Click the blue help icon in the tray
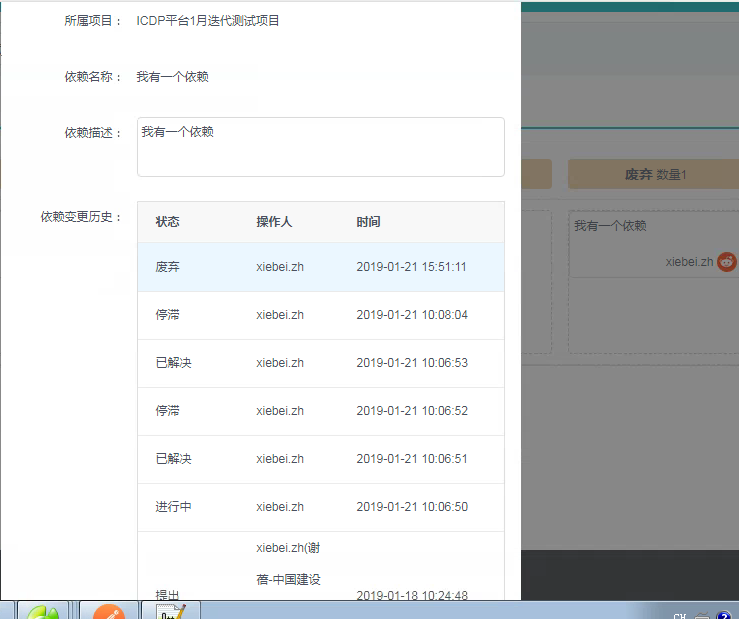739x619 pixels. 724,614
